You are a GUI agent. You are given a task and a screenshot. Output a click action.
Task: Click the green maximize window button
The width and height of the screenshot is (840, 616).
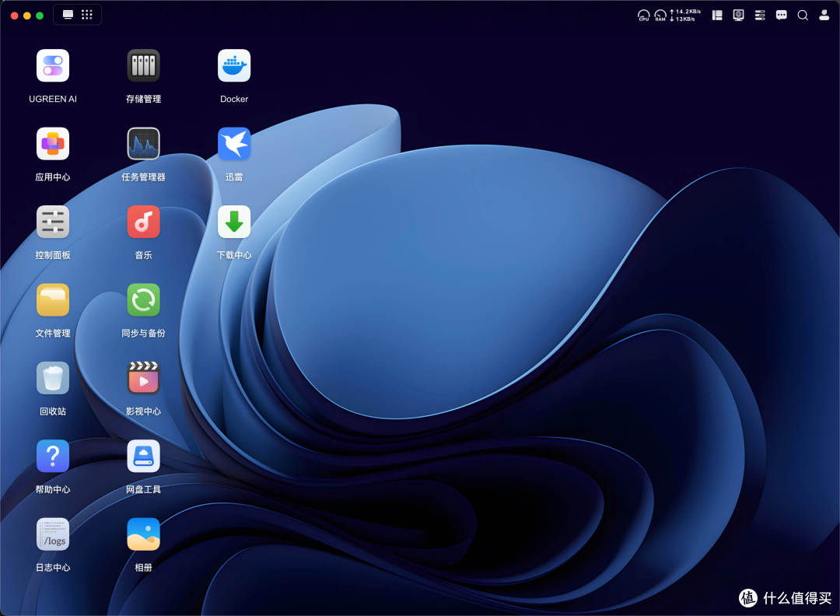(x=40, y=16)
